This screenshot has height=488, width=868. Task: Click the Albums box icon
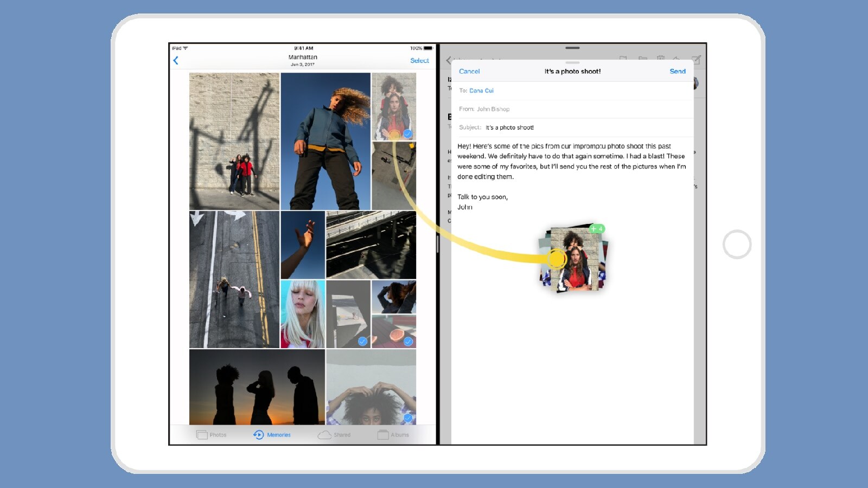pyautogui.click(x=382, y=434)
